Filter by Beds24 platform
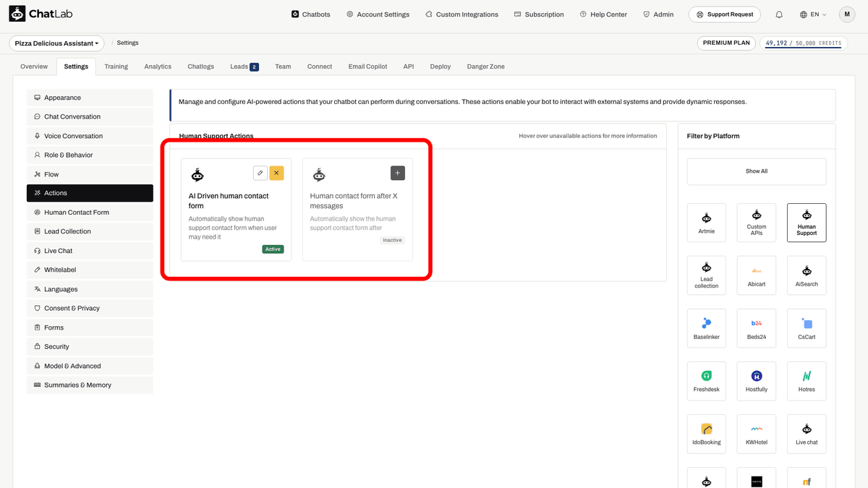This screenshot has width=868, height=488. [757, 328]
